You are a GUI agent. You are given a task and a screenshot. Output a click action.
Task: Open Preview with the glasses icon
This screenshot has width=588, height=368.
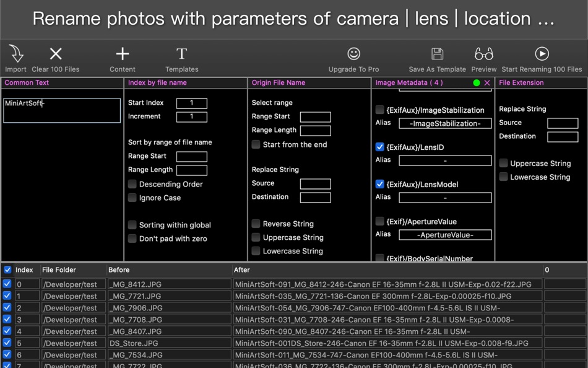click(484, 54)
